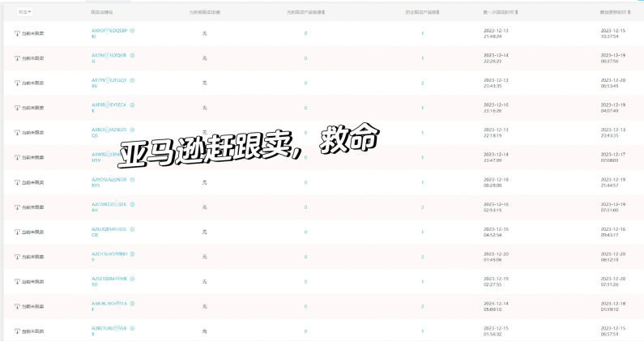Screen dimensions: 644x341
Task: Click status icon of row dated 2023-12-14 23:47:09
Action: 17,157
